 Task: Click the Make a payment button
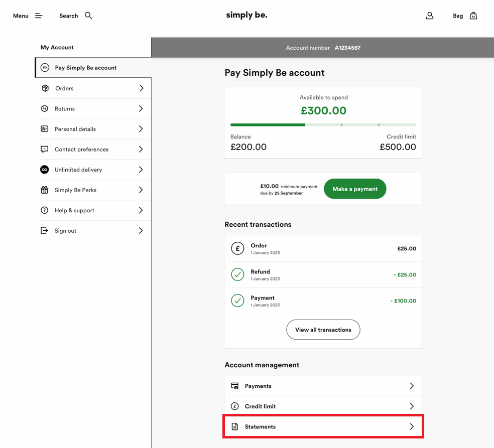point(355,189)
